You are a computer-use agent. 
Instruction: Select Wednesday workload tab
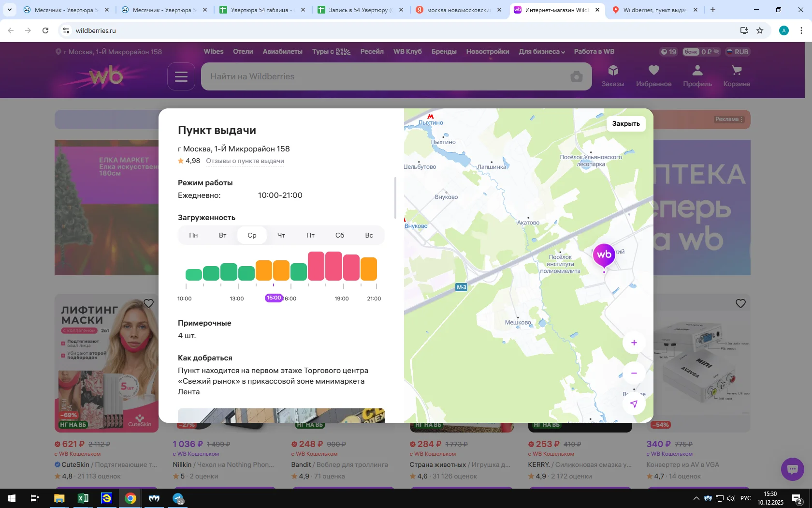252,235
